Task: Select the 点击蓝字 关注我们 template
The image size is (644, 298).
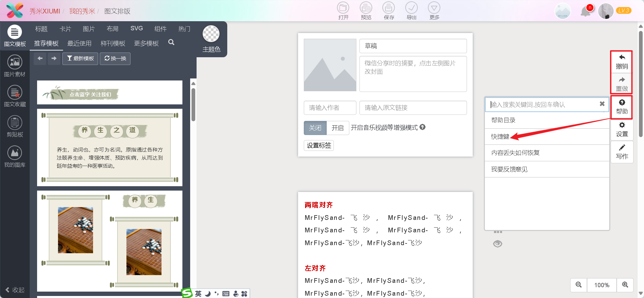Action: click(x=110, y=93)
